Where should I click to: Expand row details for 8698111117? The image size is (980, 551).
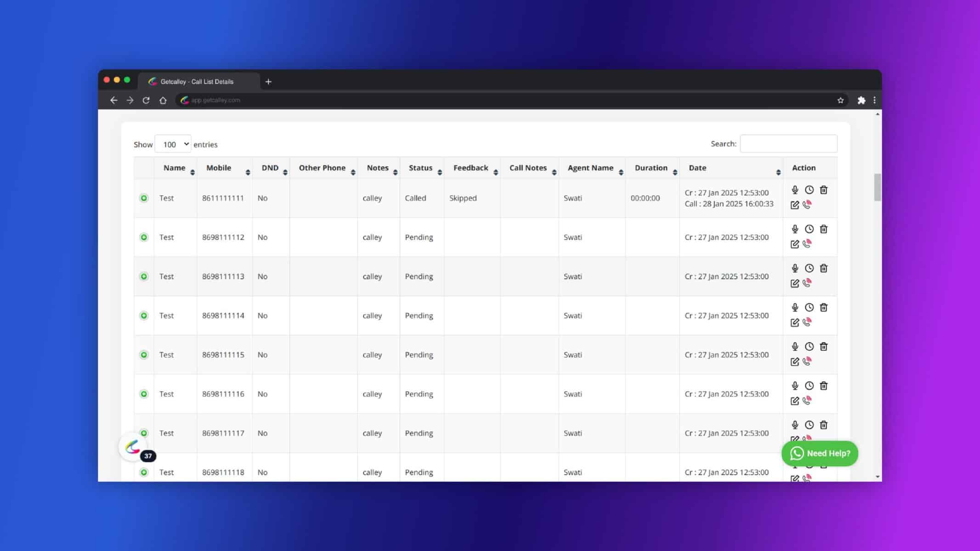(144, 433)
